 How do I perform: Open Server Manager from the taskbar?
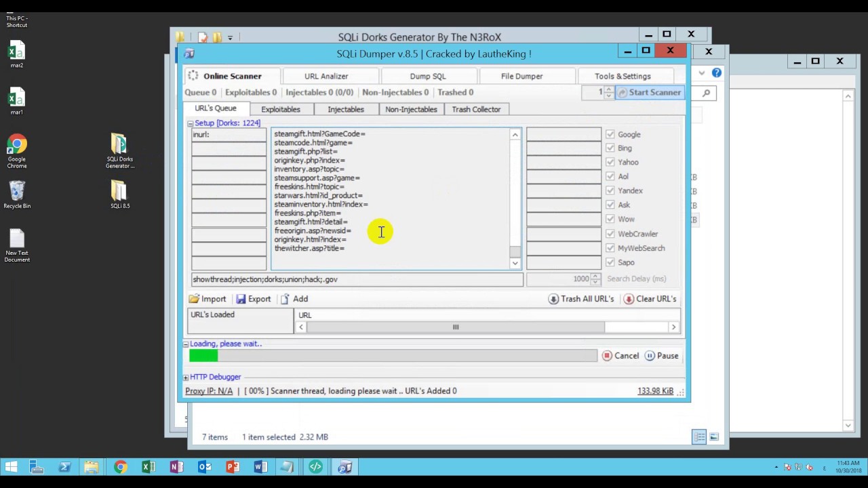point(37,467)
